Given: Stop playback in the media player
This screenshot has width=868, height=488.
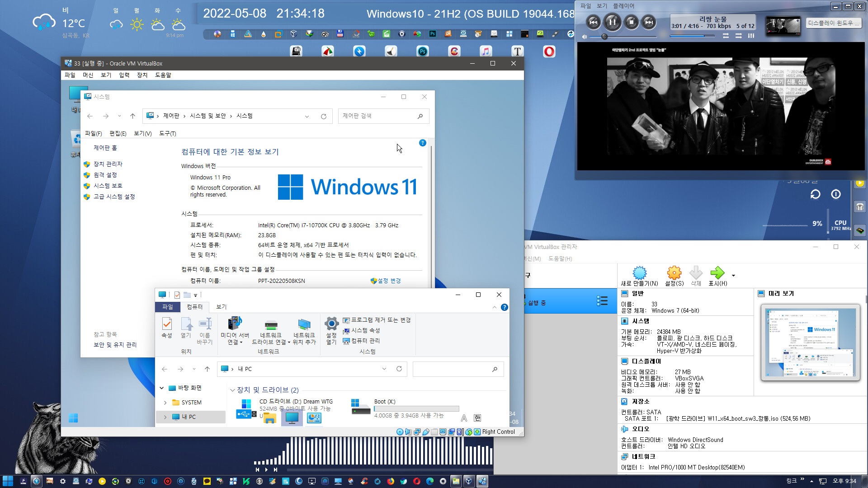Looking at the screenshot, I should pyautogui.click(x=632, y=22).
